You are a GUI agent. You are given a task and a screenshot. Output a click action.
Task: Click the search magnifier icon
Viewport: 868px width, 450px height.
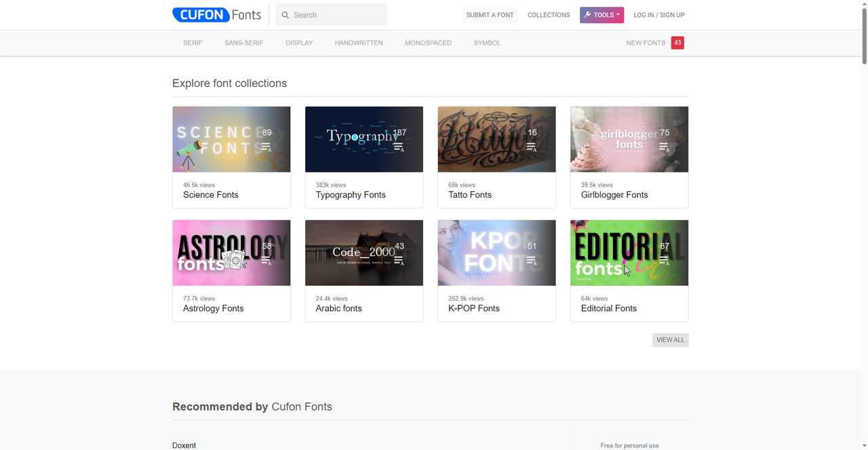pos(285,15)
